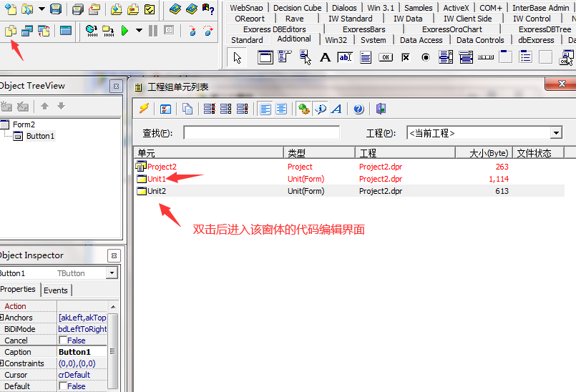
Task: Select the OK Button component icon
Action: (386, 57)
